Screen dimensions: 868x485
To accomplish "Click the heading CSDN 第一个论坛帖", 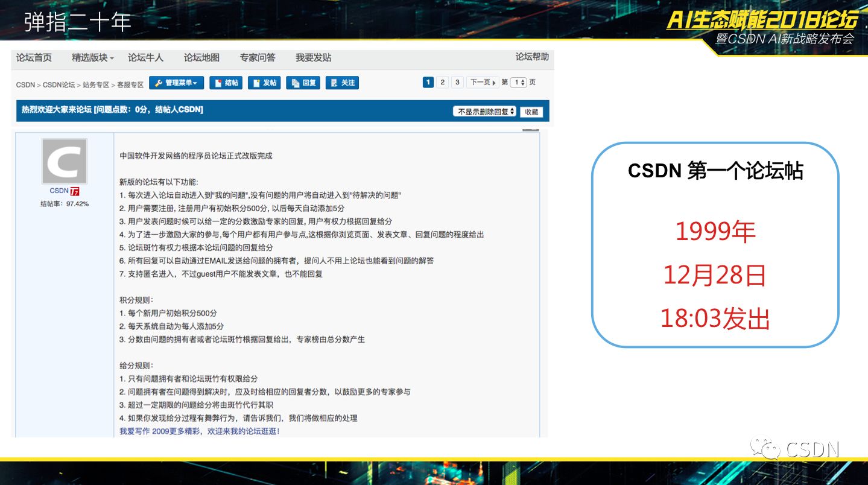I will click(x=715, y=171).
